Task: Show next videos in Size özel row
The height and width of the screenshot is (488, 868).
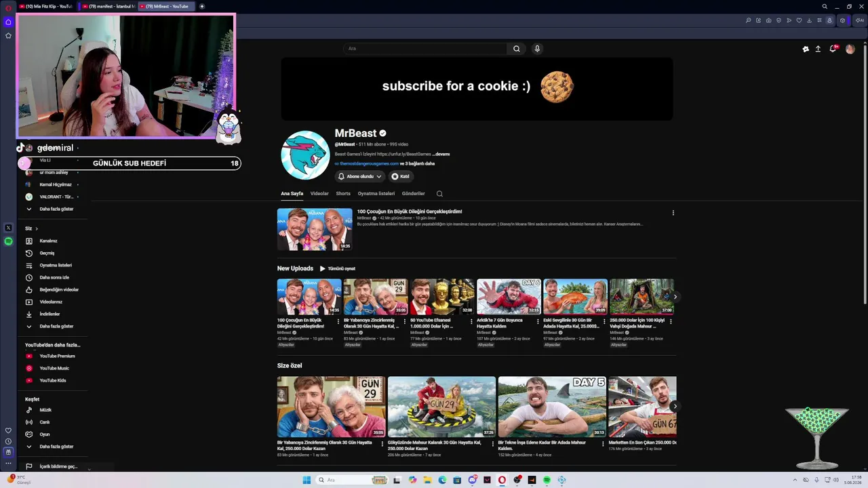Action: (675, 407)
